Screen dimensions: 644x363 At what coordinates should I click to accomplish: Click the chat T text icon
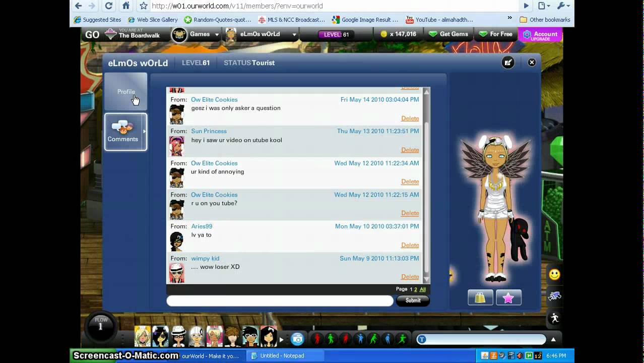(x=422, y=339)
